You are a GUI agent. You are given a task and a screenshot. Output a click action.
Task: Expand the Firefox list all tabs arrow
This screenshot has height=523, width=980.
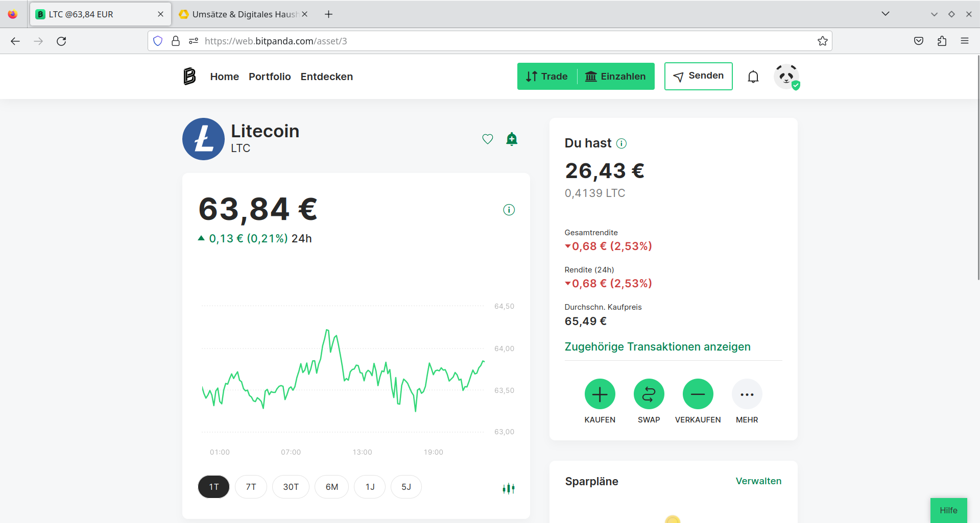pyautogui.click(x=886, y=14)
